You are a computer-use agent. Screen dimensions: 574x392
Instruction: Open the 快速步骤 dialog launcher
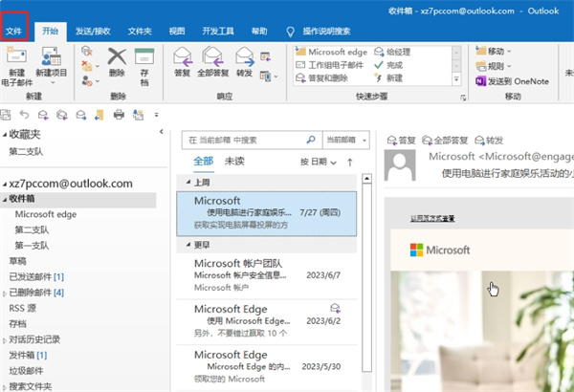[463, 98]
